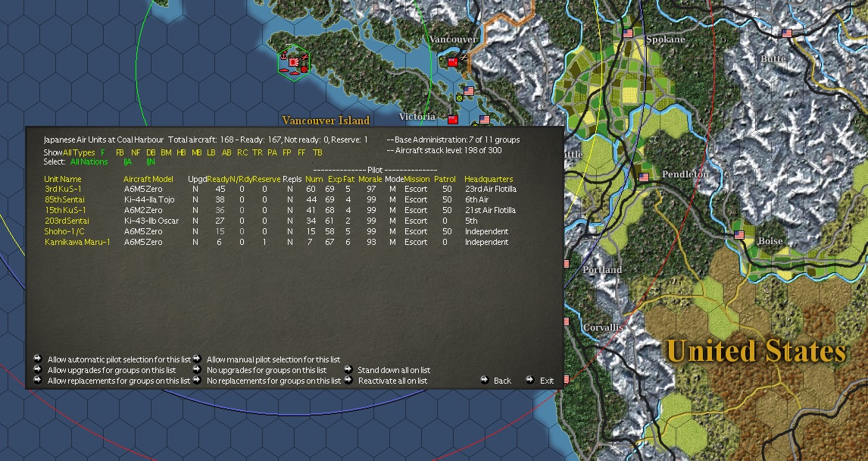This screenshot has width=868, height=461.
Task: Click the arrow icon beside Allow manual pilot selection
Action: [196, 359]
